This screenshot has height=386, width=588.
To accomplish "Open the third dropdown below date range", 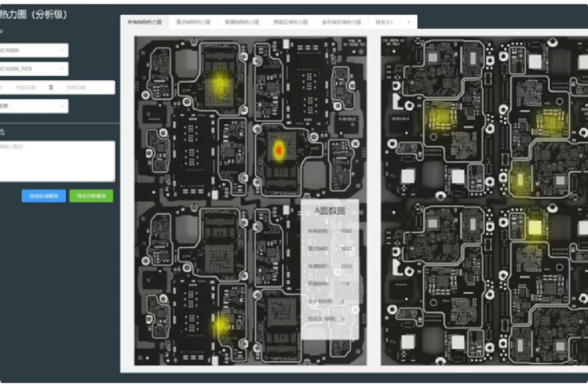I will [34, 106].
